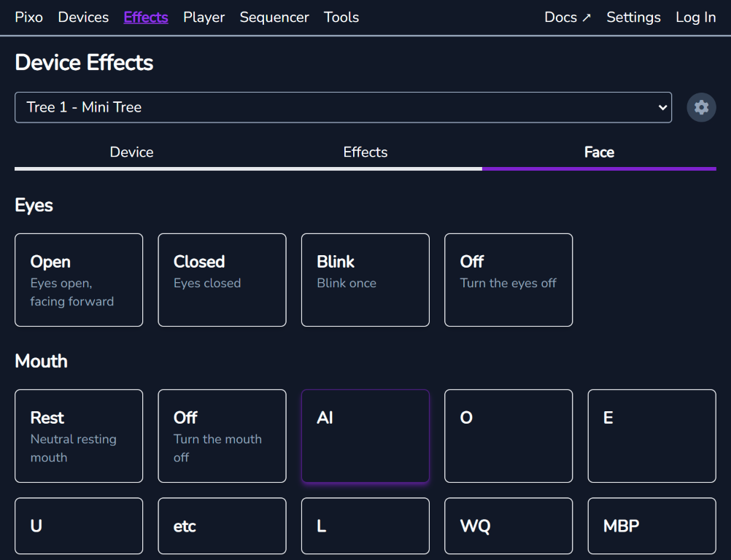Select the WQ mouth shape
This screenshot has width=731, height=560.
point(508,526)
